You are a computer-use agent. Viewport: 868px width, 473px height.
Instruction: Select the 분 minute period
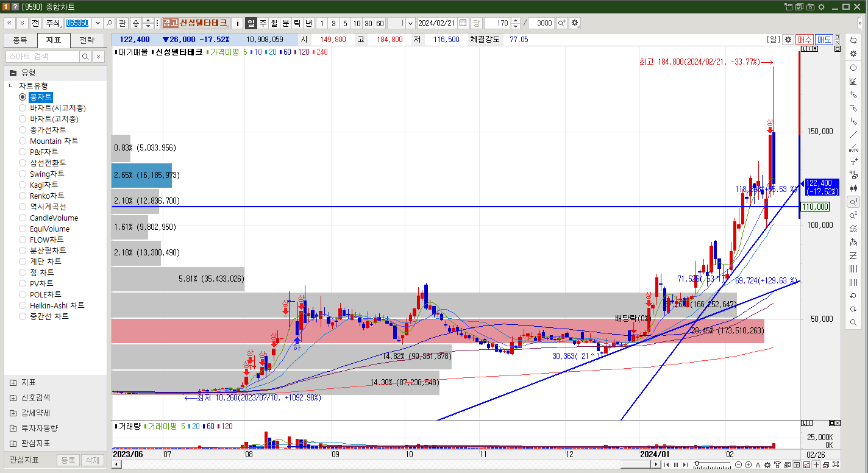[286, 23]
